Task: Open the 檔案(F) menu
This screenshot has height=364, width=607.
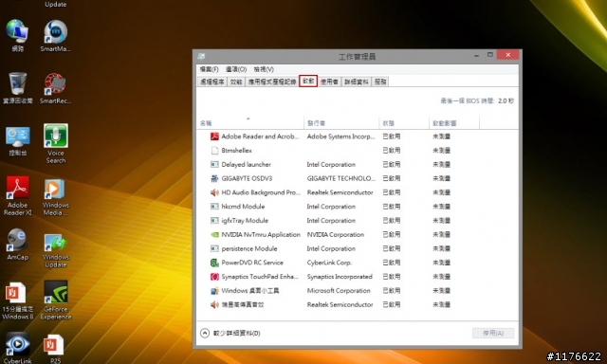Action: (209, 69)
